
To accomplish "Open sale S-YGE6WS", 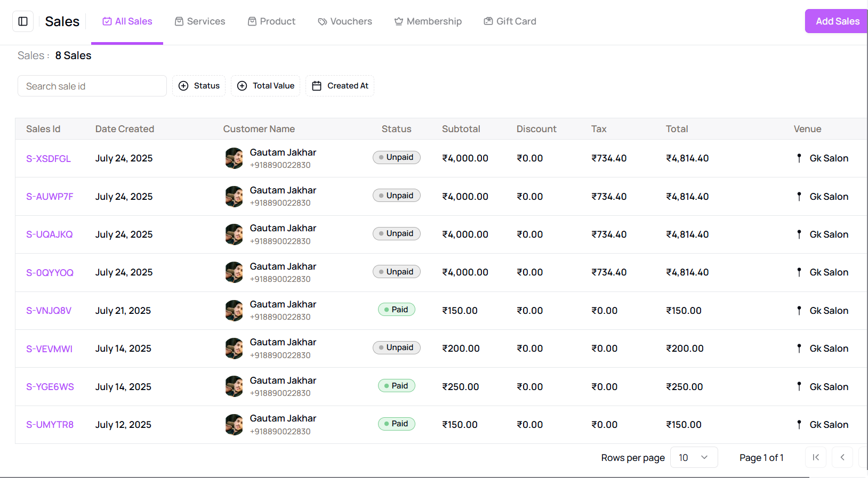I will pyautogui.click(x=50, y=387).
